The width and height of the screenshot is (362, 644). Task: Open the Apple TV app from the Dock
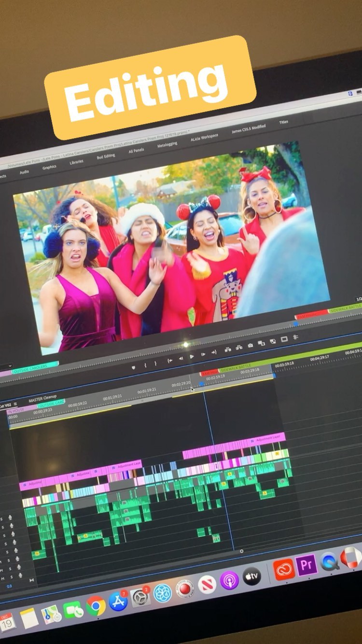252,576
